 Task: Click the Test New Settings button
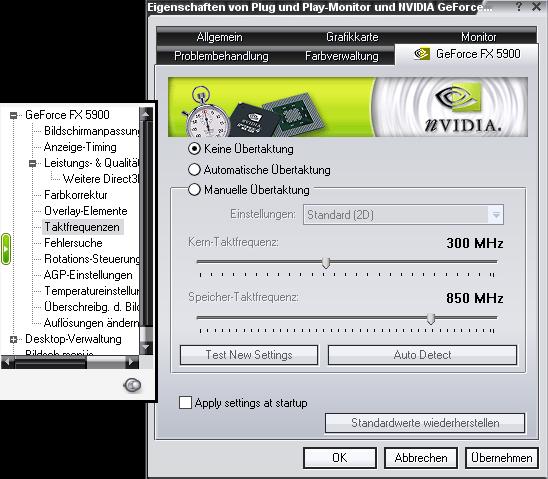pyautogui.click(x=249, y=355)
